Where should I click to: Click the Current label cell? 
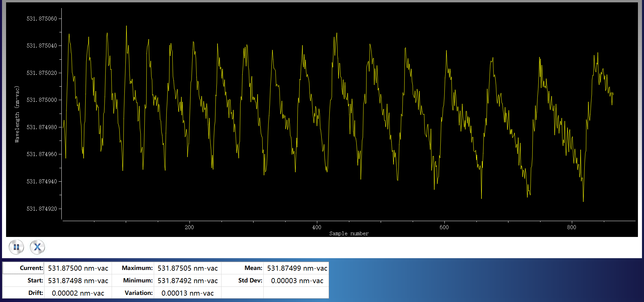click(23, 268)
